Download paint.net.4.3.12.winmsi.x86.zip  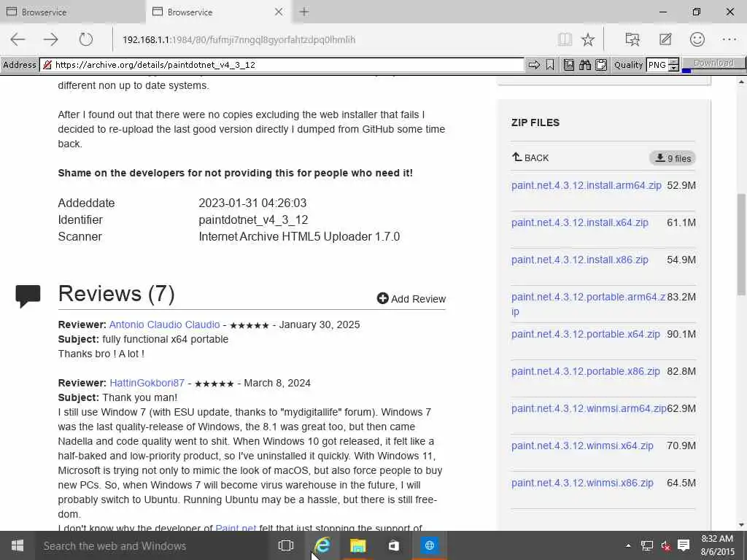point(582,483)
